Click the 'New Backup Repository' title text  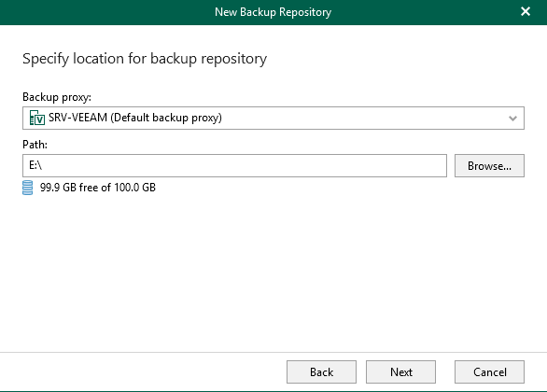point(273,12)
